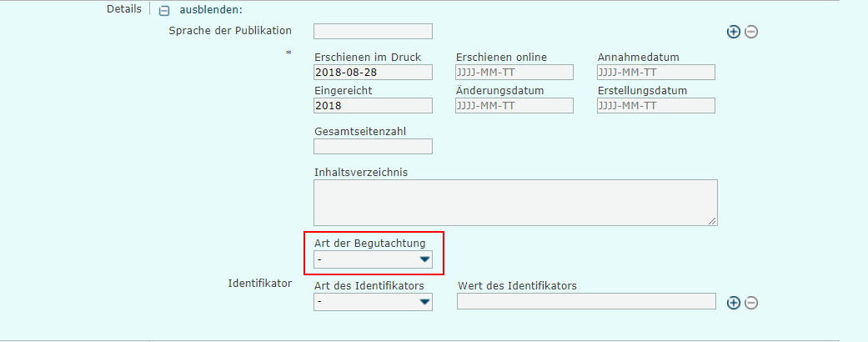Collapse the Details section minus icon
Viewport: 868px width, 342px height.
[164, 12]
